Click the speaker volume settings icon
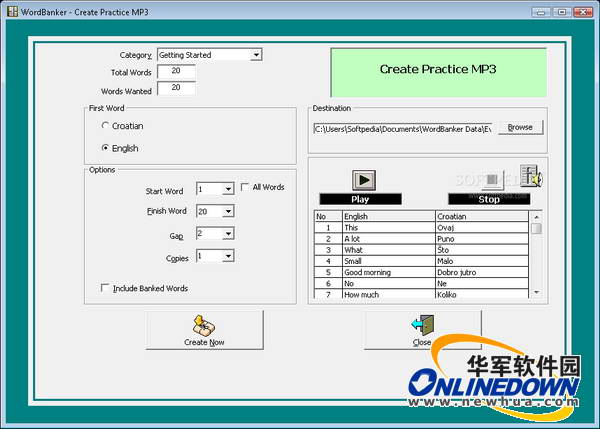600x429 pixels. coord(531,176)
